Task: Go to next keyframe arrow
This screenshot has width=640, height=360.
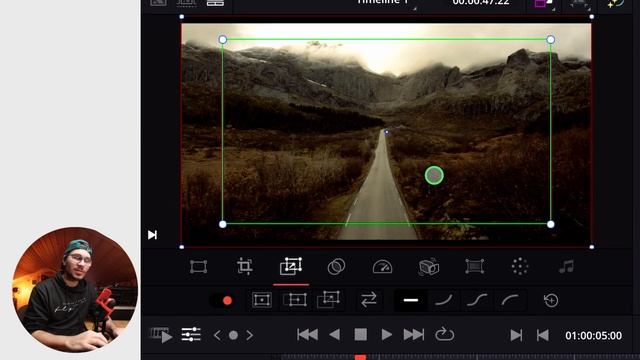Action: [249, 336]
